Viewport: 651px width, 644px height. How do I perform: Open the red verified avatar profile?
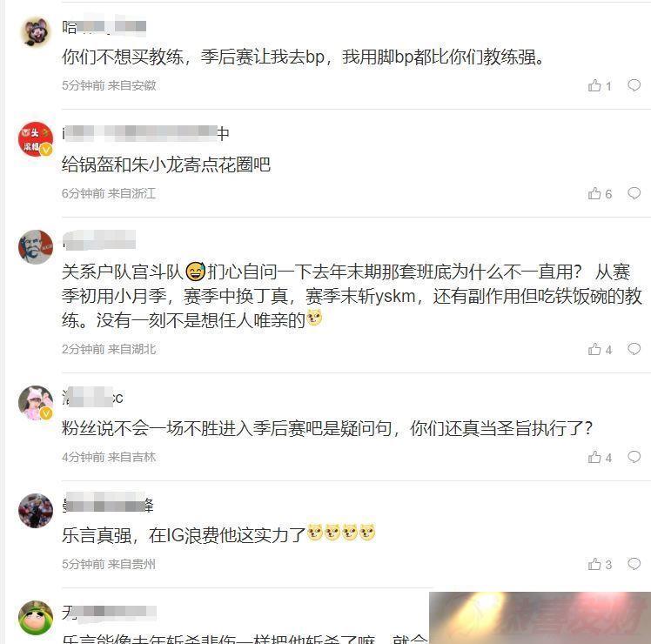pyautogui.click(x=36, y=139)
